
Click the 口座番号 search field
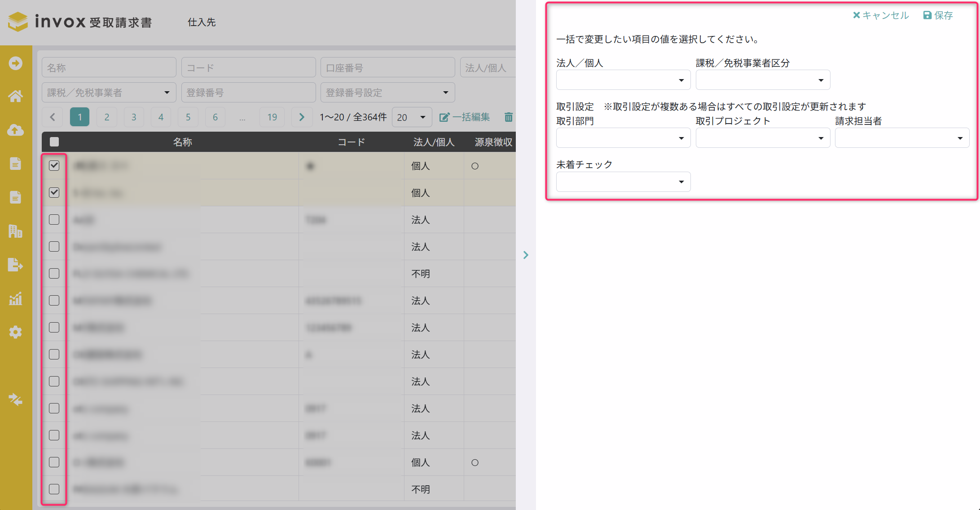388,67
